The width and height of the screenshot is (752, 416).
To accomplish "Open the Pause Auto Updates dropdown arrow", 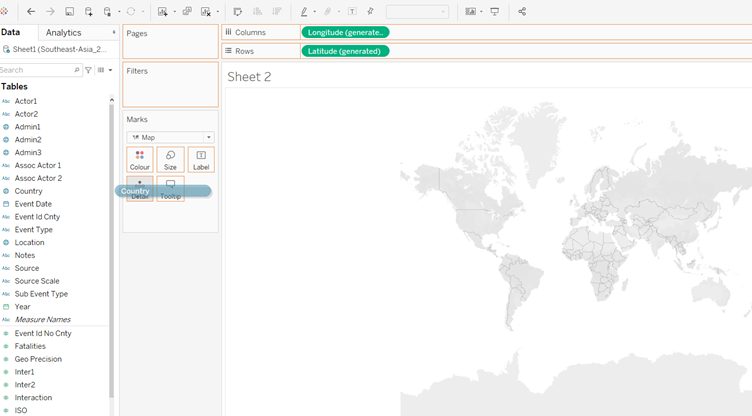I will click(x=119, y=12).
